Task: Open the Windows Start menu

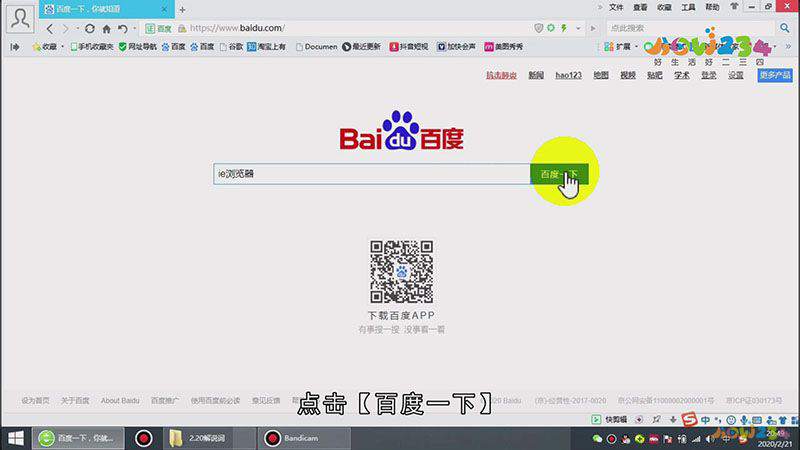Action: tap(15, 438)
